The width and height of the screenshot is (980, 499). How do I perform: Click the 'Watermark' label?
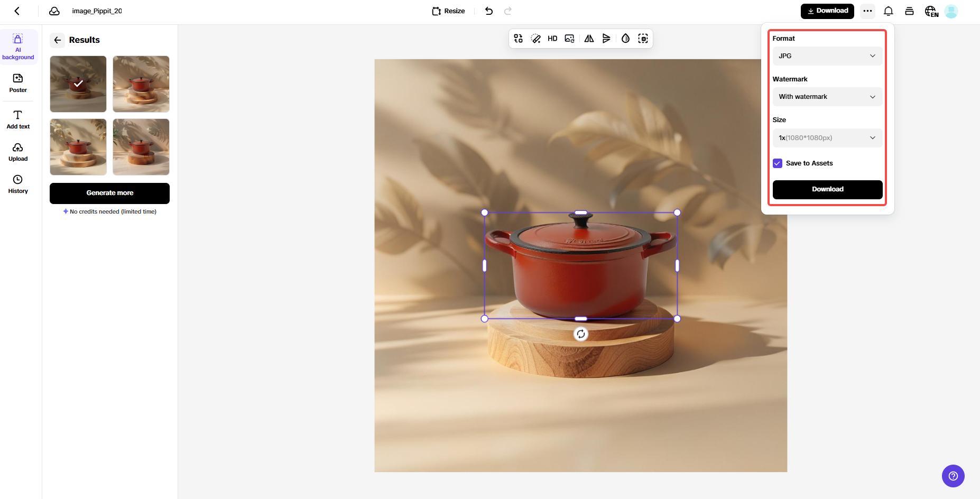(x=790, y=79)
